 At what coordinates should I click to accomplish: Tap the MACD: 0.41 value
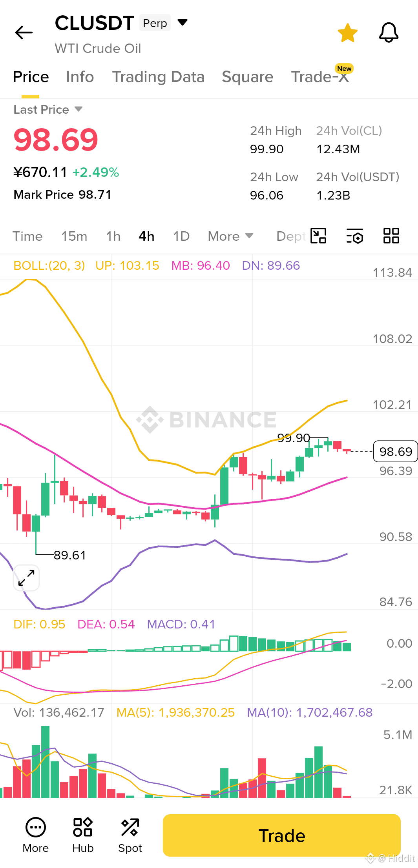[x=181, y=624]
